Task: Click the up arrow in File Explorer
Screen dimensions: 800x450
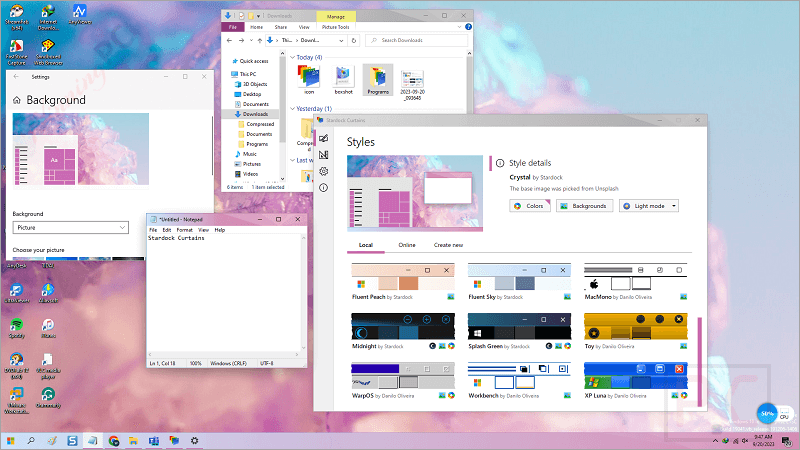Action: (261, 40)
